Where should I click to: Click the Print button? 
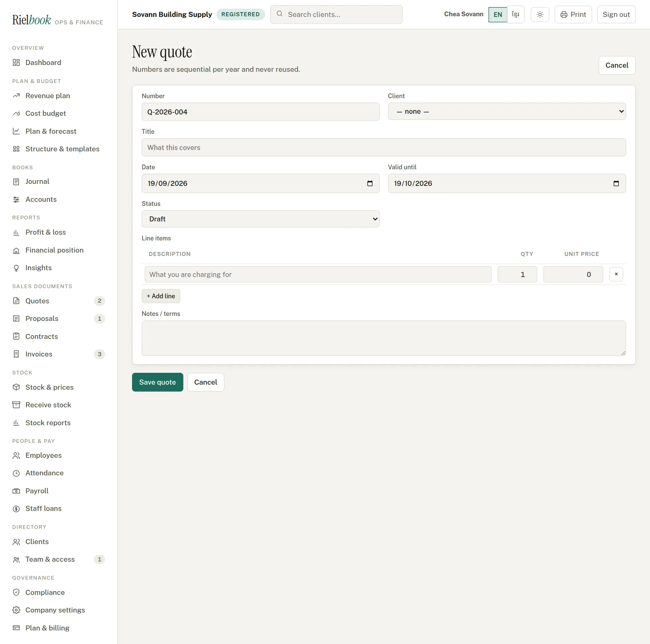click(573, 15)
